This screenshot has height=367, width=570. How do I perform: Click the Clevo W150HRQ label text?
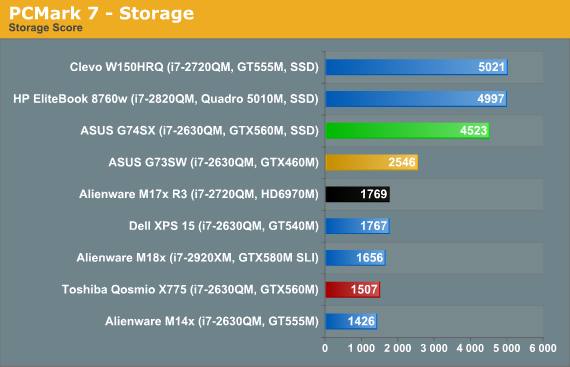[194, 67]
